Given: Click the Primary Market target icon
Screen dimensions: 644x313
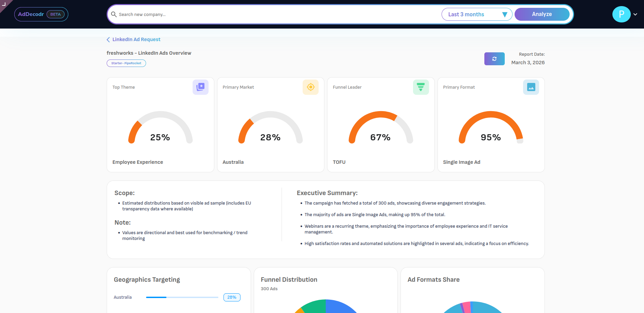Looking at the screenshot, I should pyautogui.click(x=310, y=87).
